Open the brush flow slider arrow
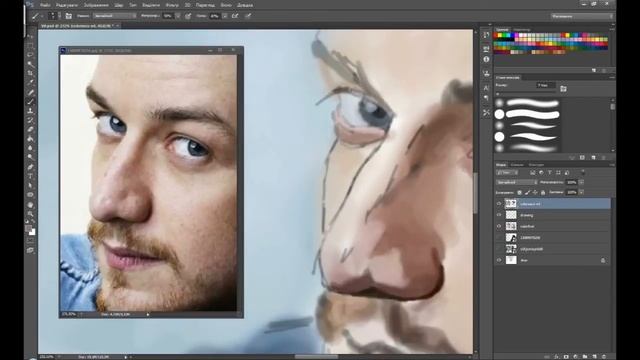This screenshot has width=640, height=360. coord(225,16)
